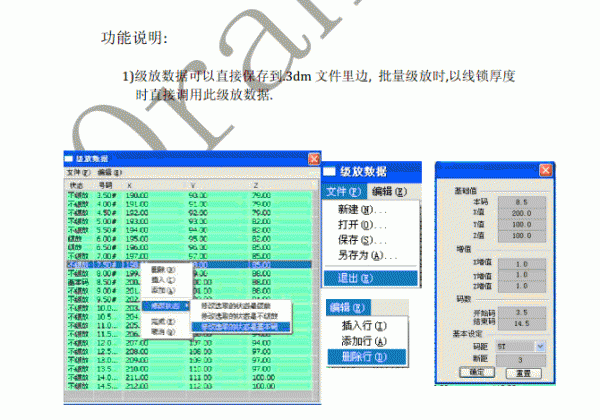Choose 打开(O)... from the File menu

pos(362,225)
